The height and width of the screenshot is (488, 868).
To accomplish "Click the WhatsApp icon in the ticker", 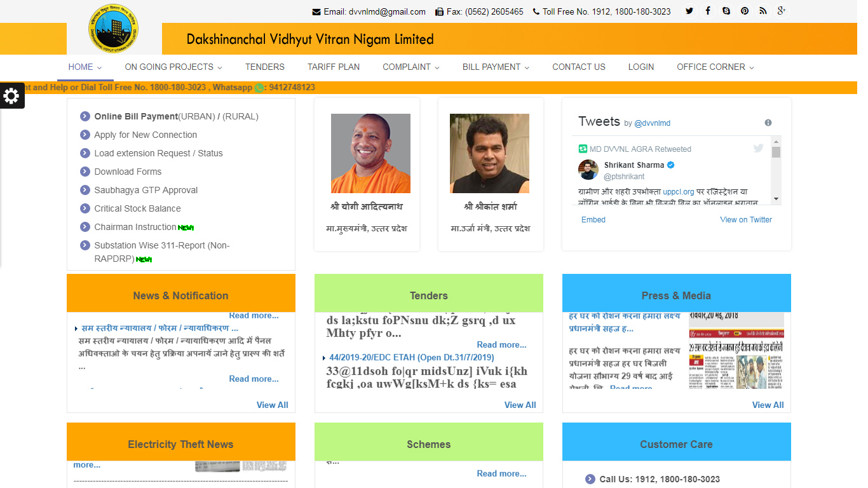I will pyautogui.click(x=259, y=88).
